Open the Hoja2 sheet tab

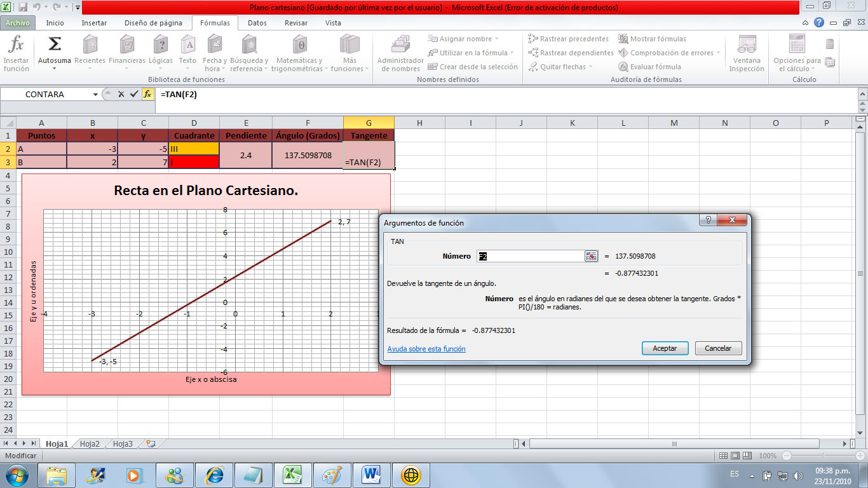(91, 445)
